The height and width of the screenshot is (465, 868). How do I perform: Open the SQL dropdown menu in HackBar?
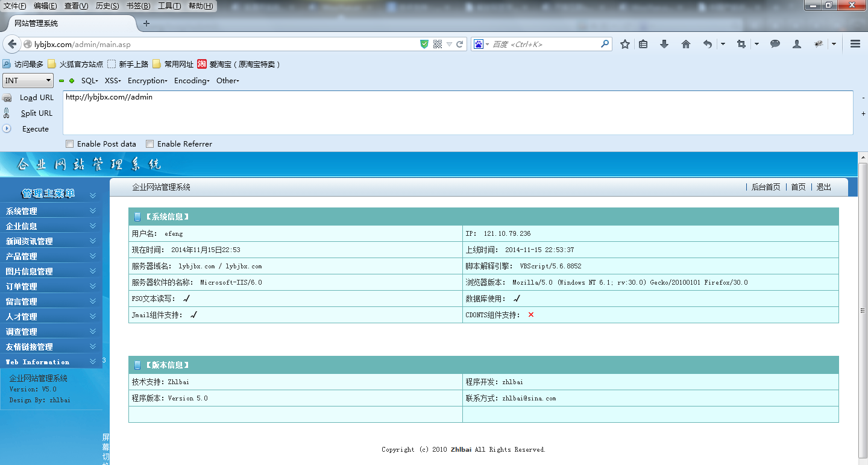[90, 81]
